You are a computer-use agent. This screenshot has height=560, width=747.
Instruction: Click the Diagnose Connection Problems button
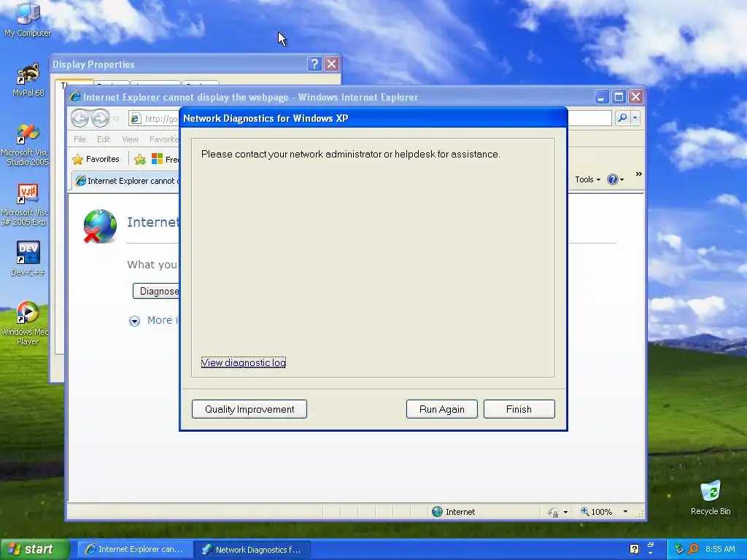(156, 291)
